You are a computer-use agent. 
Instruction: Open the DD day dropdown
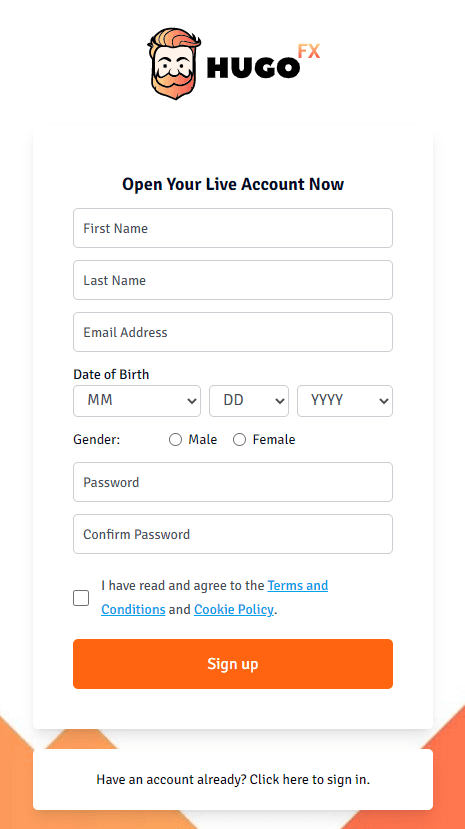(x=249, y=401)
